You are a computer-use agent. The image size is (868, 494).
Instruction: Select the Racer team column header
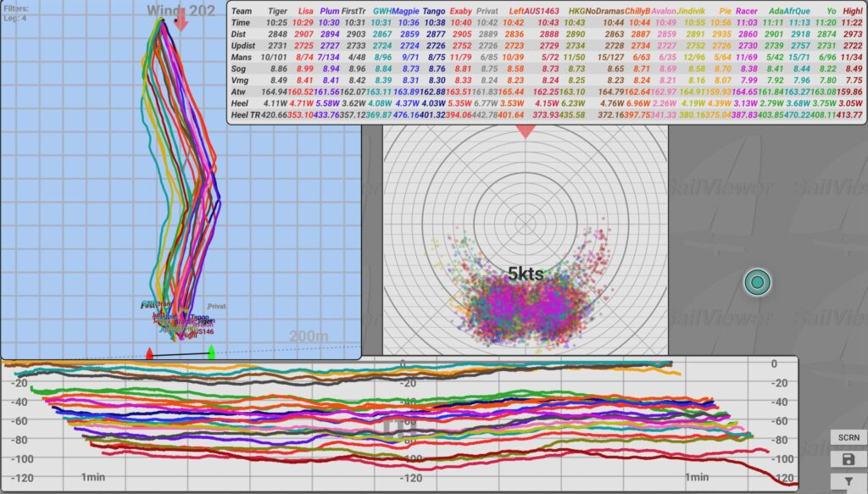(x=747, y=11)
